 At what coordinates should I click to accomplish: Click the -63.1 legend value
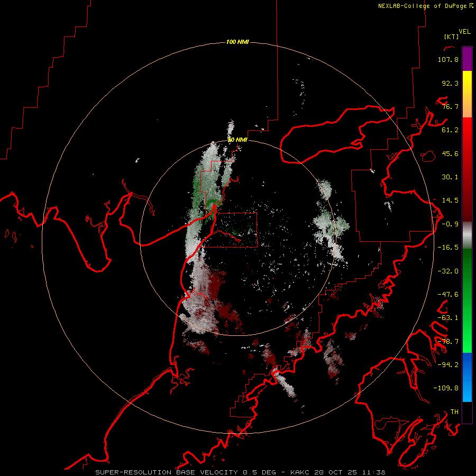pos(448,318)
